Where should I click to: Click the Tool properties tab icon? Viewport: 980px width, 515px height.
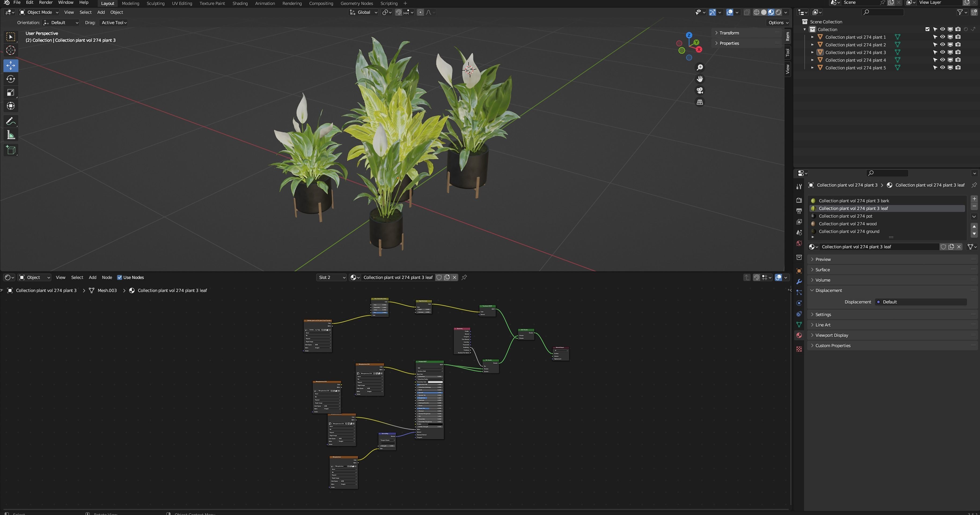click(799, 186)
